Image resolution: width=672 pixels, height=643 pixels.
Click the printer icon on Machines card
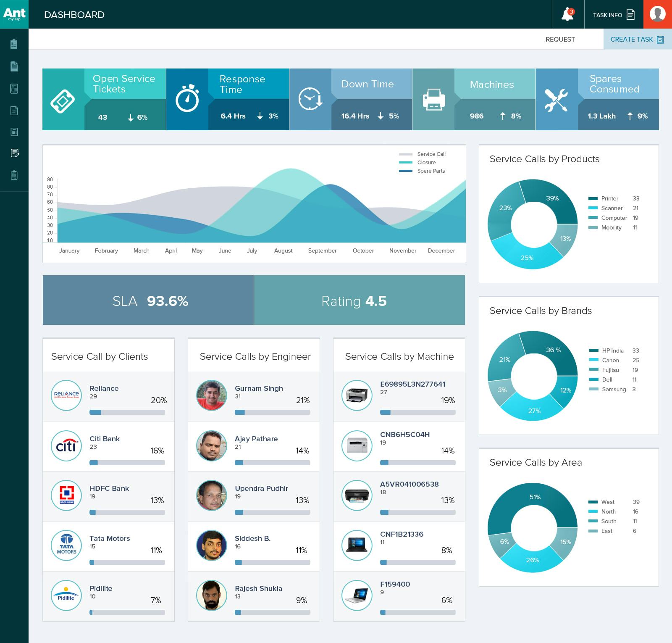tap(435, 100)
